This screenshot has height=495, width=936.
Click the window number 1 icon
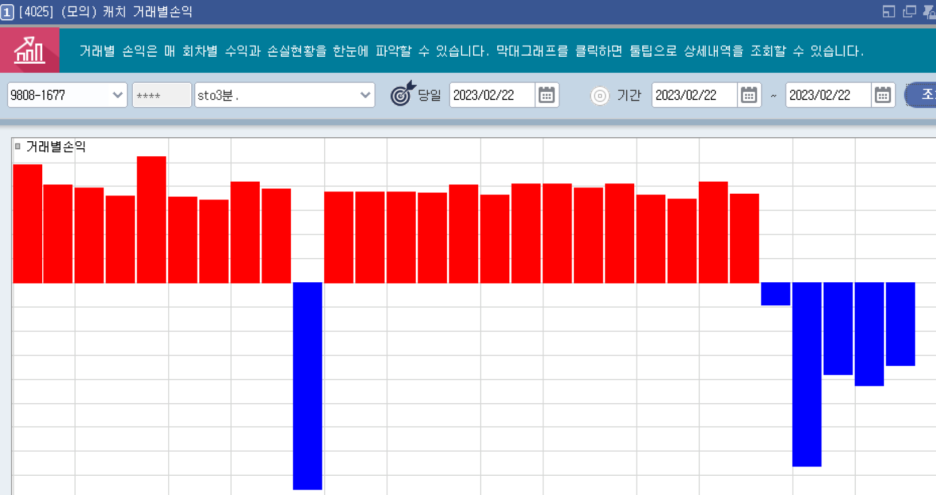pos(7,13)
